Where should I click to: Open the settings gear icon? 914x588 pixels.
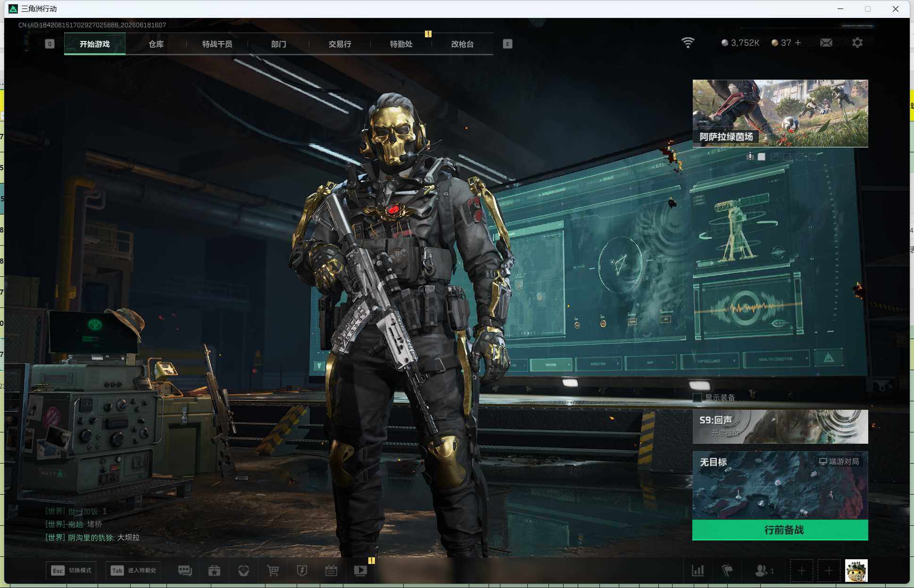pos(857,43)
